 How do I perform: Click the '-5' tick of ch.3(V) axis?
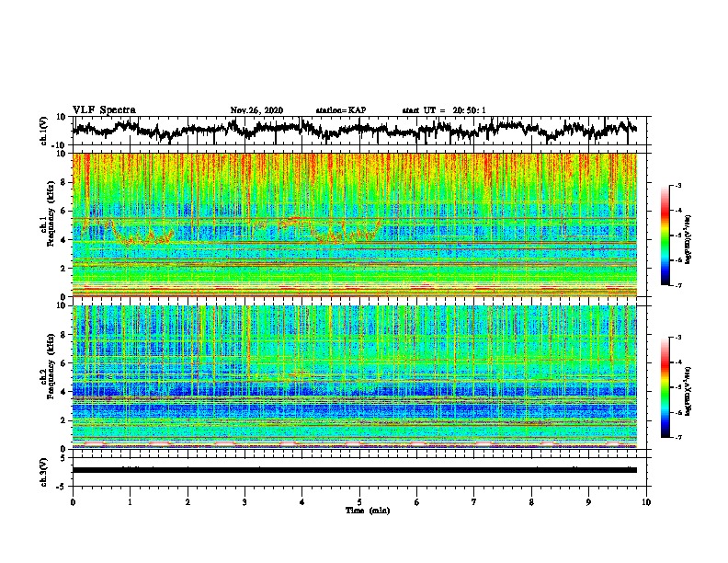point(63,487)
